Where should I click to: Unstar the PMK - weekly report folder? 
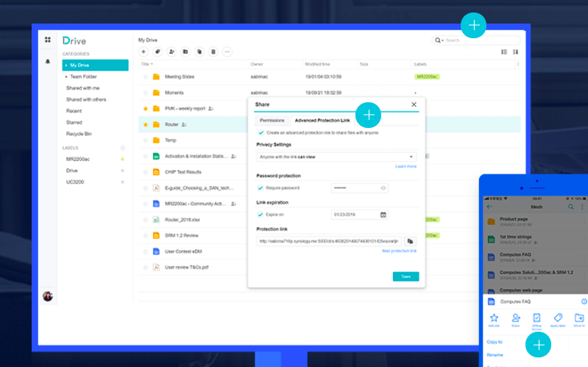(x=146, y=109)
